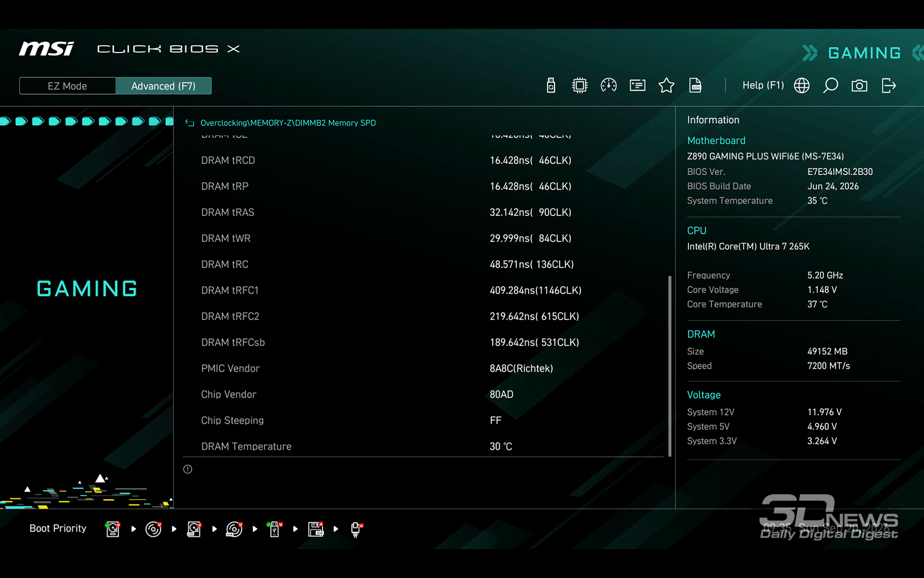The height and width of the screenshot is (578, 924).
Task: Open search with the magnifier icon
Action: (x=830, y=86)
